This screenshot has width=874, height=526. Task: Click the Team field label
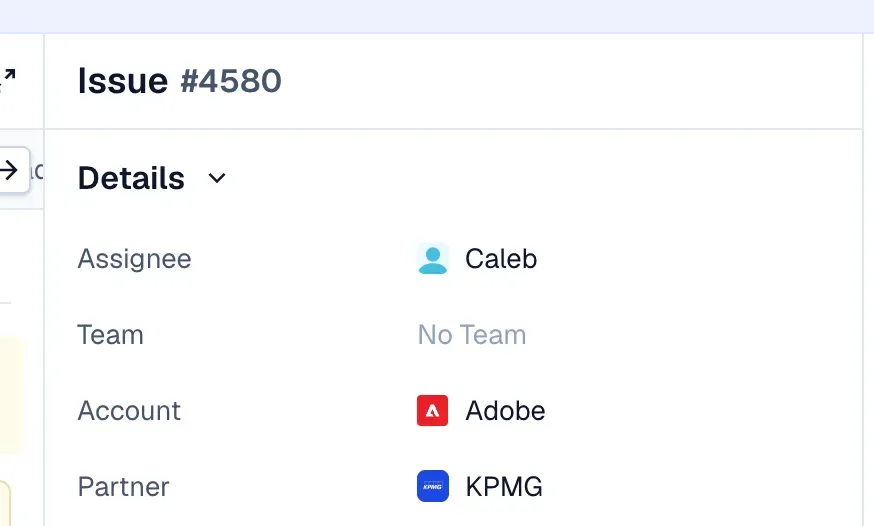(x=110, y=335)
